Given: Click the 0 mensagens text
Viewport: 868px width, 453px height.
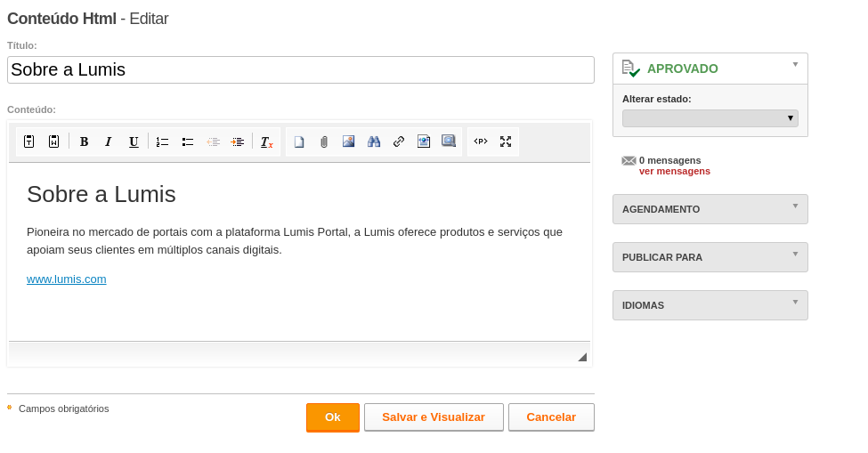Looking at the screenshot, I should point(669,160).
